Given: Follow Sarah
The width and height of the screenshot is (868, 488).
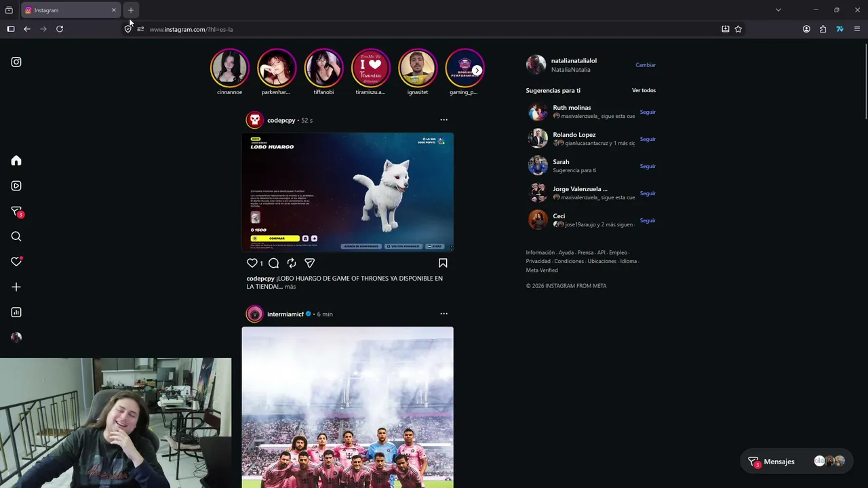Looking at the screenshot, I should coord(648,166).
